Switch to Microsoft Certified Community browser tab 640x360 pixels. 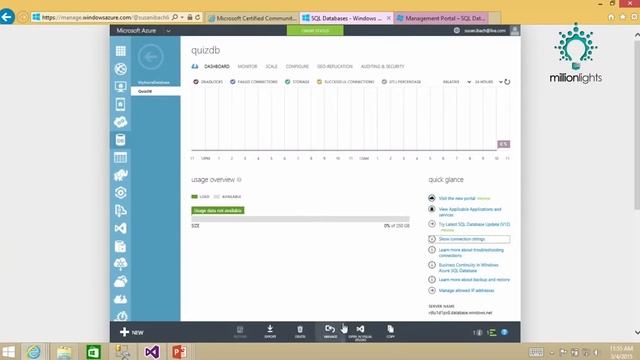coord(253,18)
